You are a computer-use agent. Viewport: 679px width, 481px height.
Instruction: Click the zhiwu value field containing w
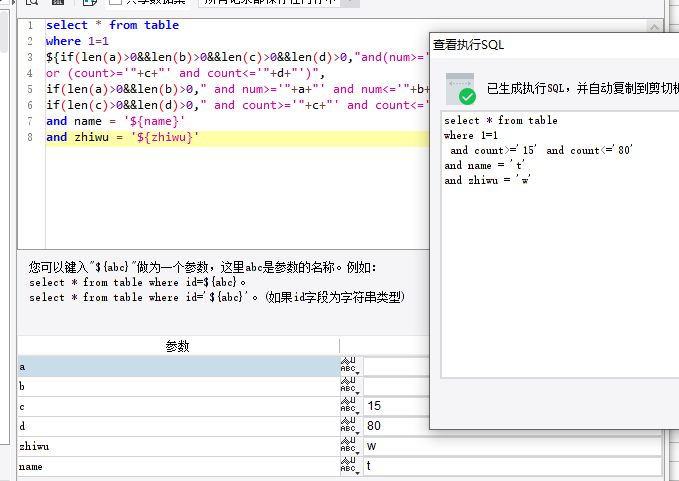[x=513, y=446]
